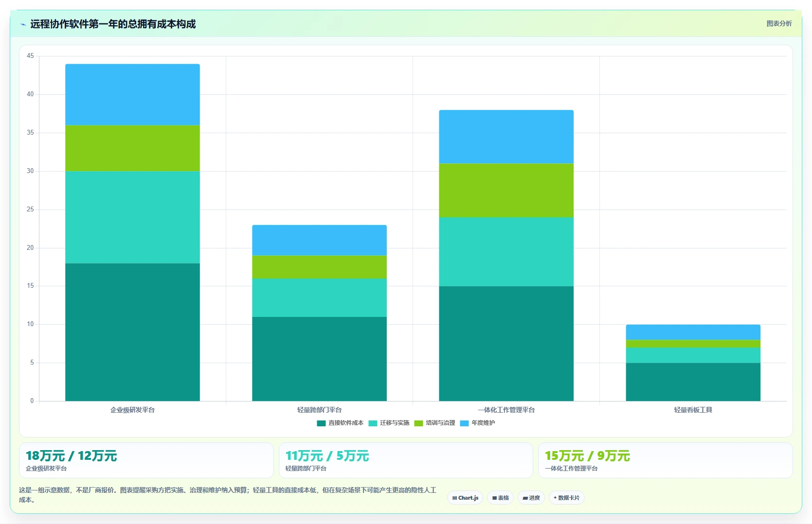Image resolution: width=812 pixels, height=524 pixels.
Task: Open the 18万元 / 12万元 stat card
Action: pos(146,460)
